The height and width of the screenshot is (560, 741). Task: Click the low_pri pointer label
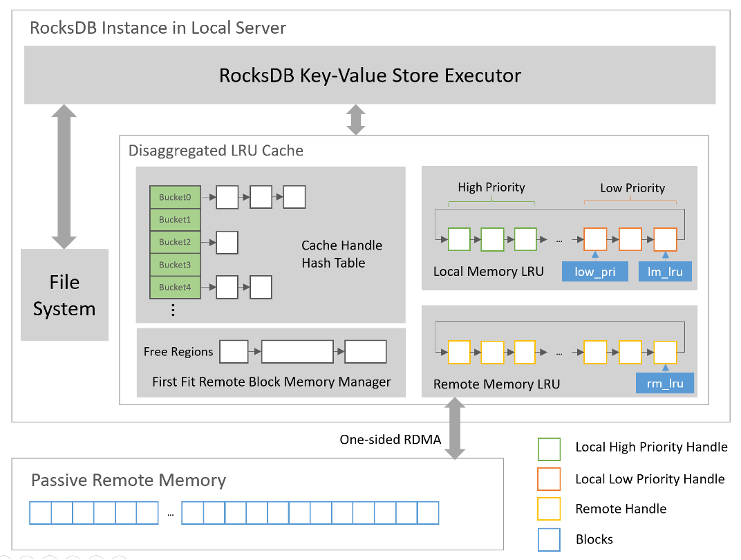[594, 272]
